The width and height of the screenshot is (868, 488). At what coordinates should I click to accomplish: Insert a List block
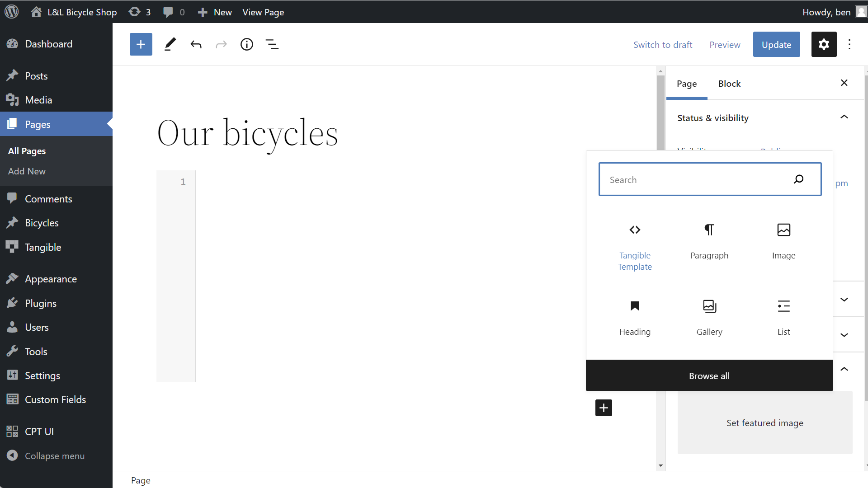pyautogui.click(x=783, y=318)
